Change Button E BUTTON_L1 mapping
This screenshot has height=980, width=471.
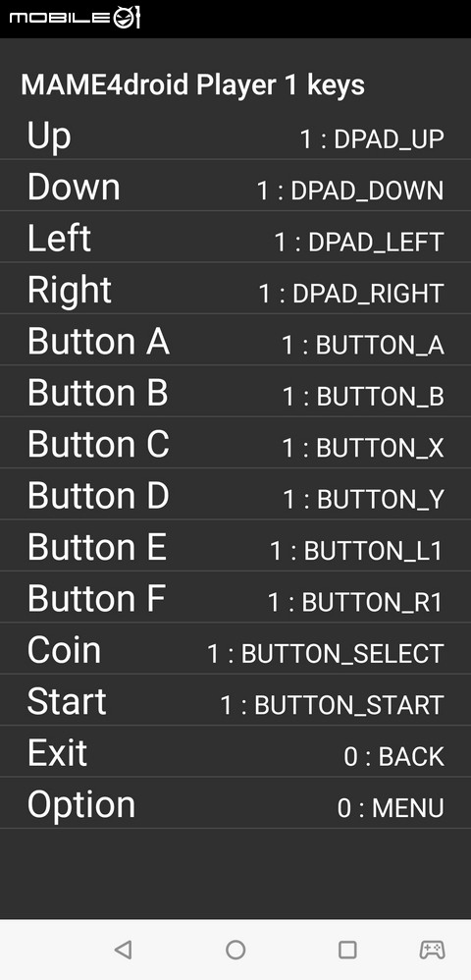(x=235, y=546)
